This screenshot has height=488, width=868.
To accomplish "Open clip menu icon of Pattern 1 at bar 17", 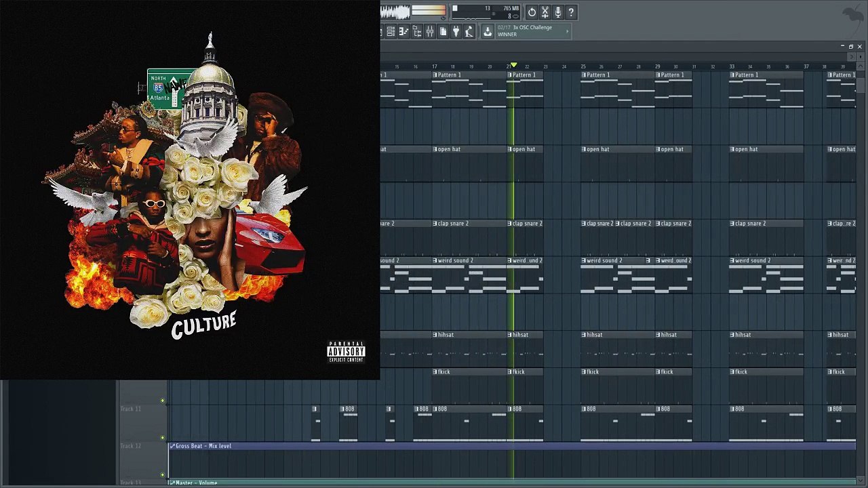I will (436, 75).
